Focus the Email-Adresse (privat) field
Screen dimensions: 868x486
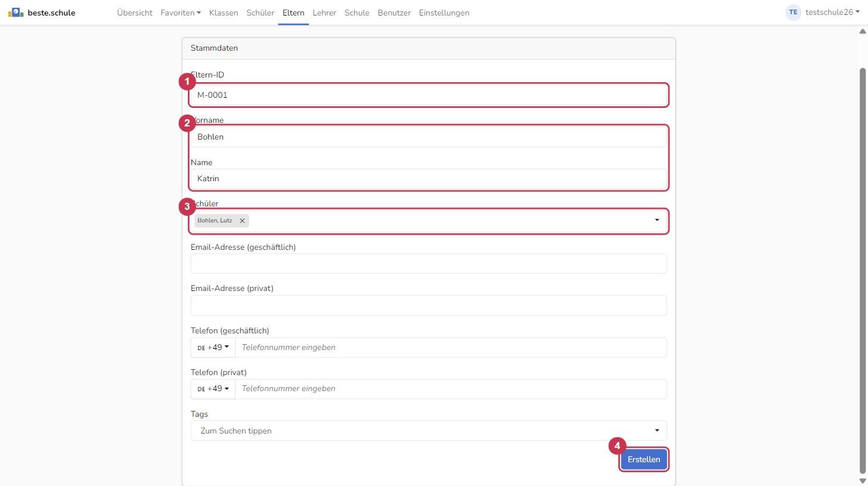(x=429, y=305)
